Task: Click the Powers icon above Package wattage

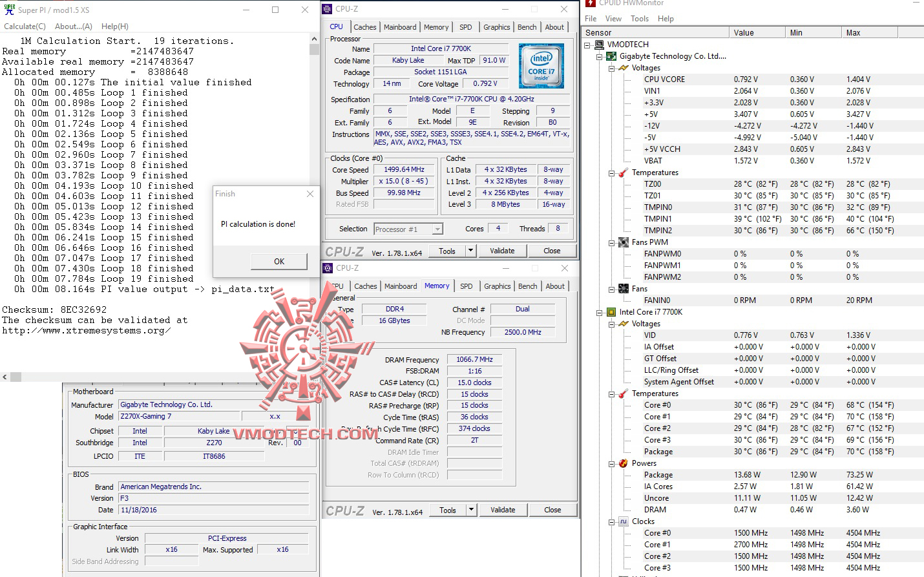Action: coord(624,463)
